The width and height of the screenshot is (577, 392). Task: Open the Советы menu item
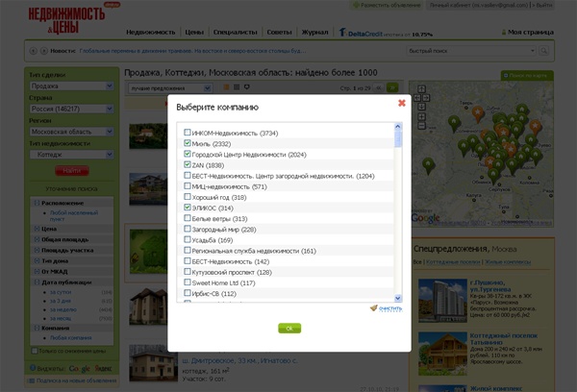pyautogui.click(x=279, y=32)
